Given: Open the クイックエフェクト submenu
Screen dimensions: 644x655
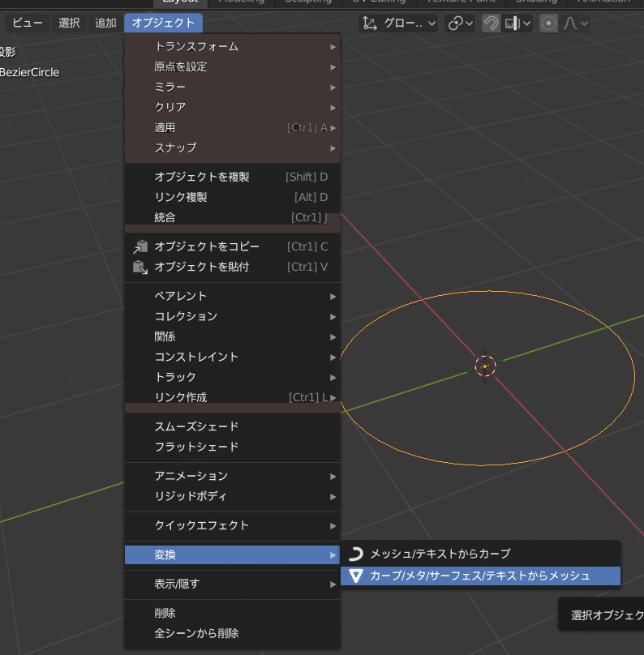Looking at the screenshot, I should [x=232, y=525].
